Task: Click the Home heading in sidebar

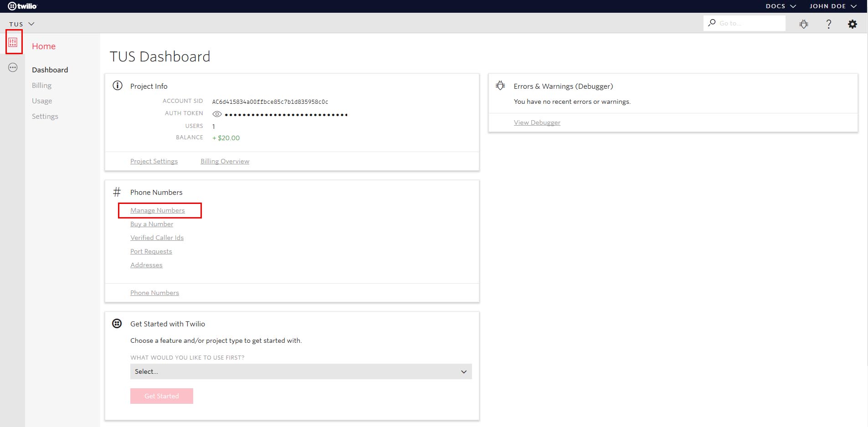Action: pos(44,46)
